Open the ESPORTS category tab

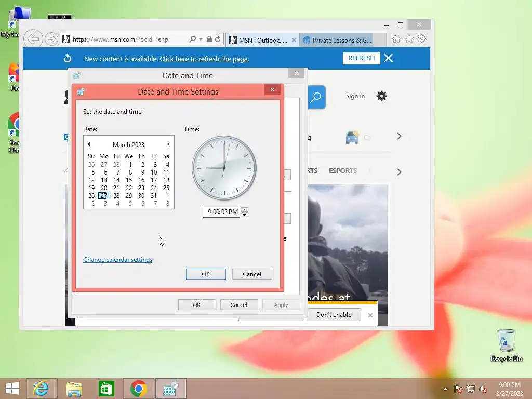pos(343,170)
